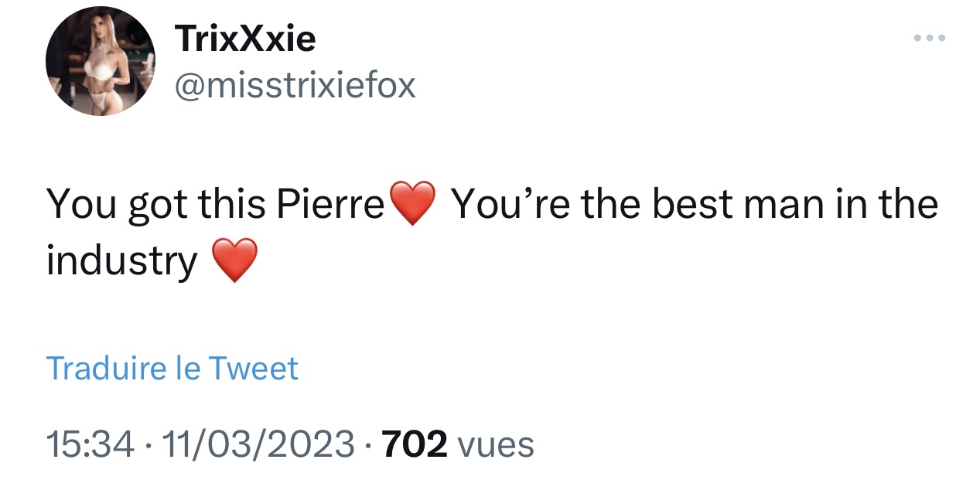
Task: Click the word industry in the tweet
Action: pos(122,261)
